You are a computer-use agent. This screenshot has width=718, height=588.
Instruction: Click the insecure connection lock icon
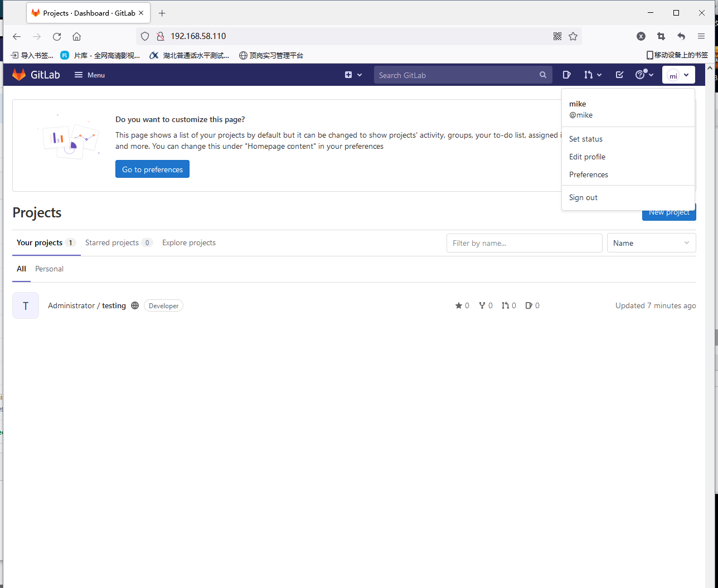pos(160,36)
